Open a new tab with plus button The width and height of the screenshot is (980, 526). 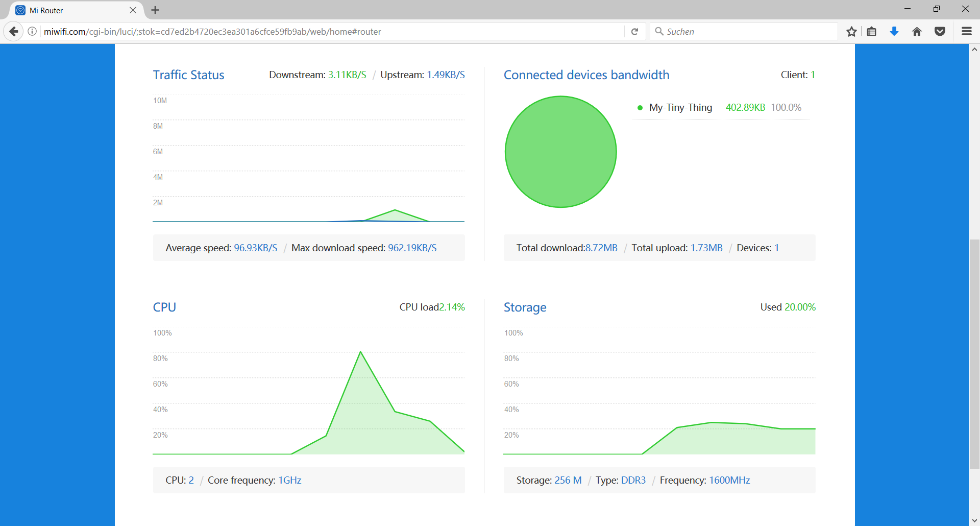[156, 10]
